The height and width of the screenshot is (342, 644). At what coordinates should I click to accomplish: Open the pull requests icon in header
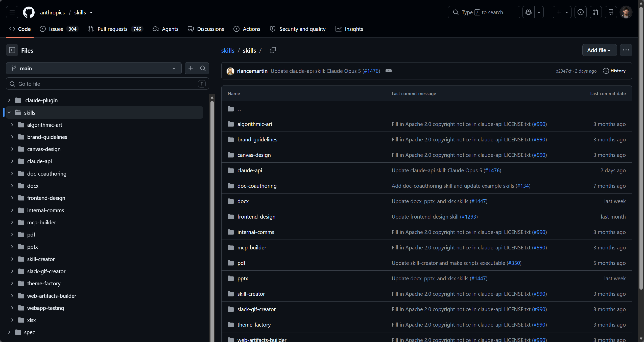click(596, 12)
